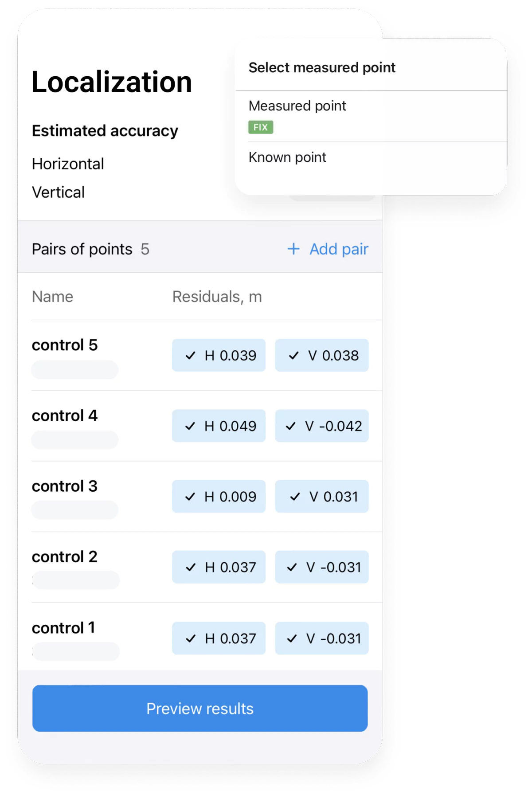Select the Known point option
Viewport: 532px width, 795px height.
point(287,157)
